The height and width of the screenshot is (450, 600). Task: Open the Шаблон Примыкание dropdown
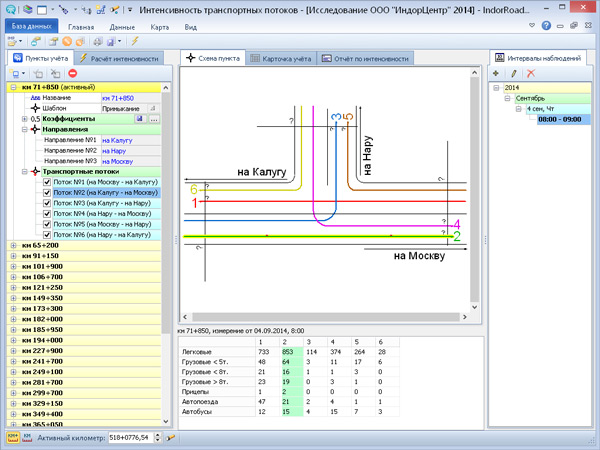coord(153,108)
